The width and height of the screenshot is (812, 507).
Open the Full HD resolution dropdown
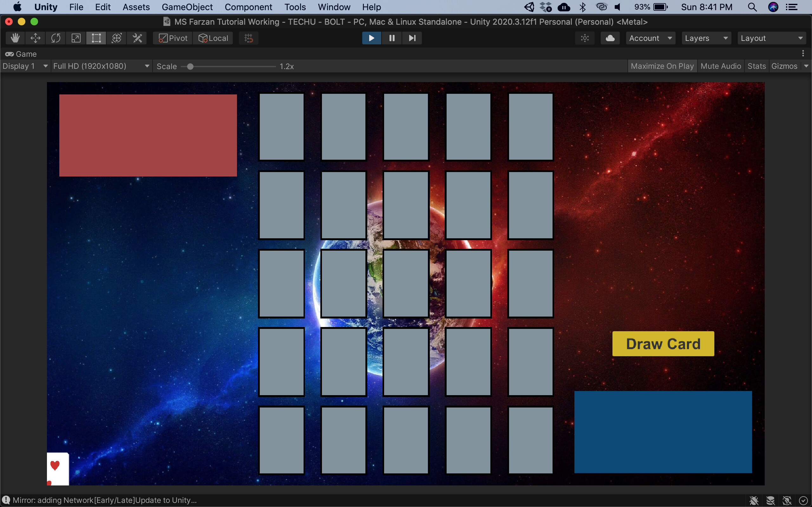click(x=101, y=66)
